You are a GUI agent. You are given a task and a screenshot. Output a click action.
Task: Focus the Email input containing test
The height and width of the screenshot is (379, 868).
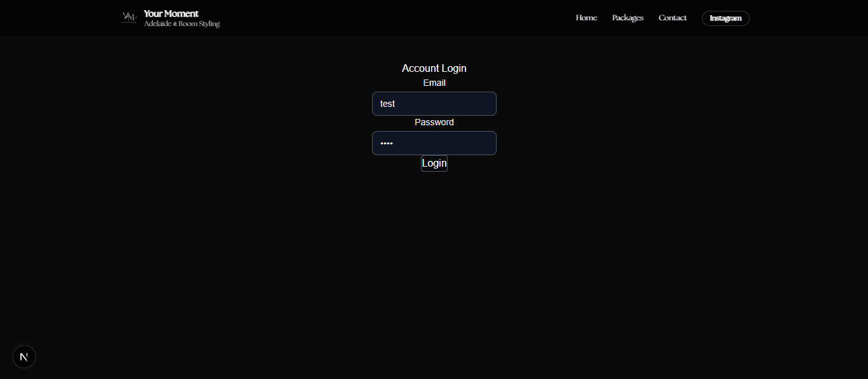(434, 104)
